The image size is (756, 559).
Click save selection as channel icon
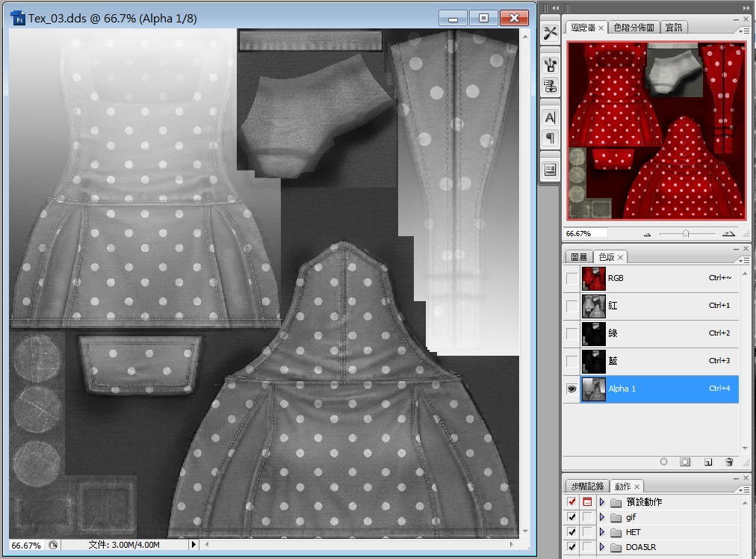[684, 462]
